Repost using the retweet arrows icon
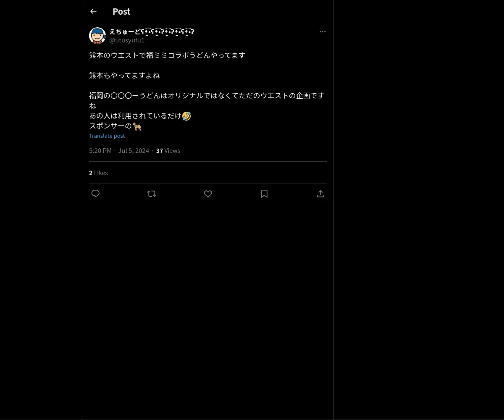504x420 pixels. [x=152, y=194]
